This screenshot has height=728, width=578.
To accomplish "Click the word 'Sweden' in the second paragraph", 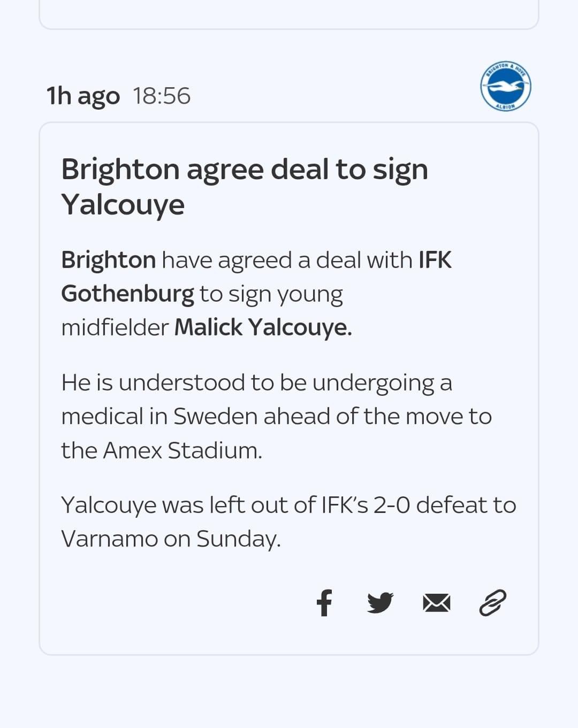I will 216,417.
